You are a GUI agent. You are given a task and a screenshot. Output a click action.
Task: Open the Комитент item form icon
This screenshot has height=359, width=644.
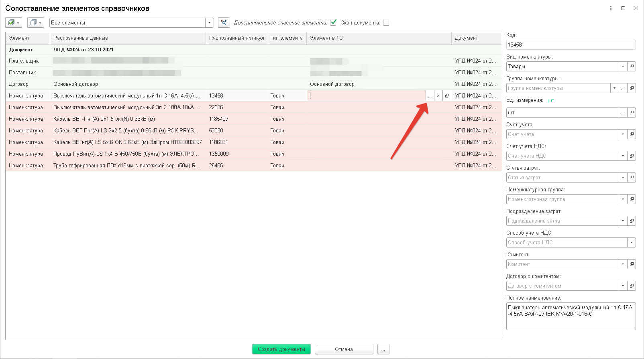click(x=632, y=264)
